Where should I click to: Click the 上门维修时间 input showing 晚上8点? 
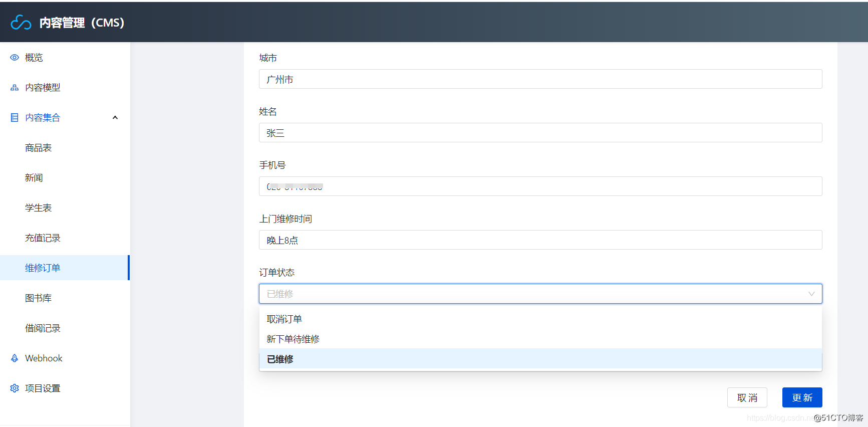[540, 240]
